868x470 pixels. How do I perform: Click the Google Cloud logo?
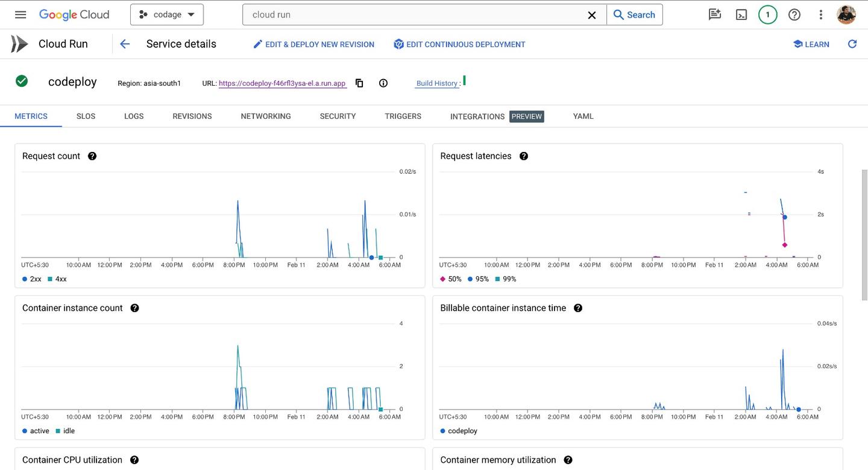74,14
